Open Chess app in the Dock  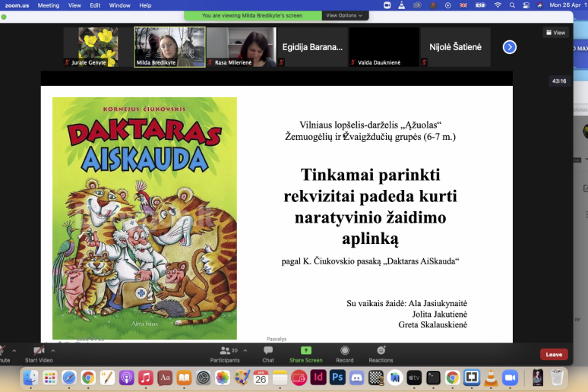[376, 378]
